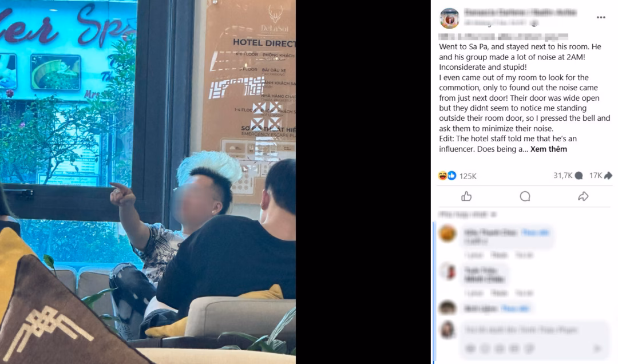Click the send arrow in the comment box
618x364 pixels.
click(597, 348)
